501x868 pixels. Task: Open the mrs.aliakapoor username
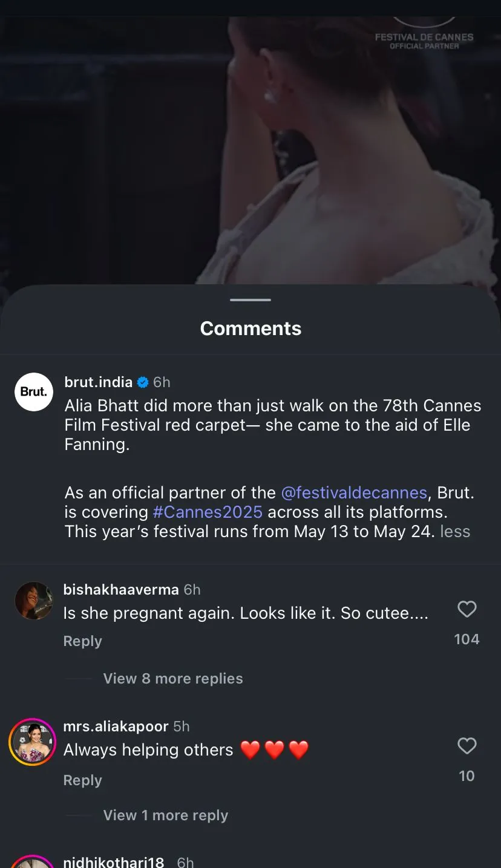pos(116,726)
